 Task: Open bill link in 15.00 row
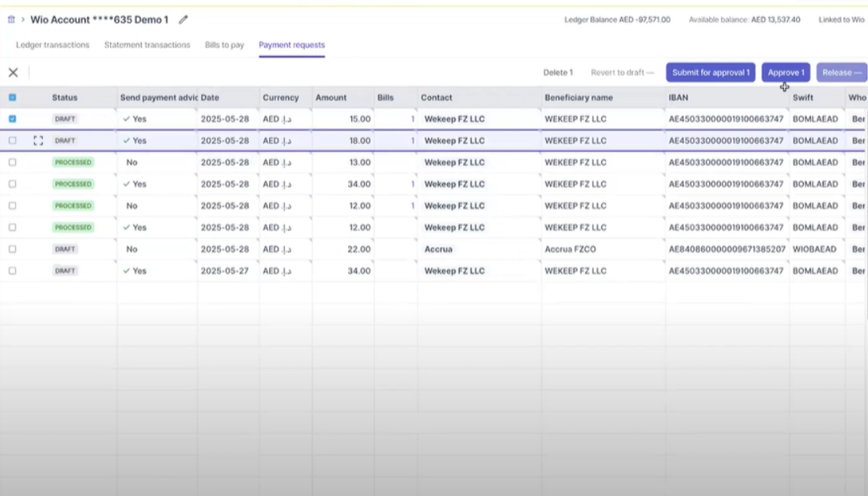tap(412, 119)
